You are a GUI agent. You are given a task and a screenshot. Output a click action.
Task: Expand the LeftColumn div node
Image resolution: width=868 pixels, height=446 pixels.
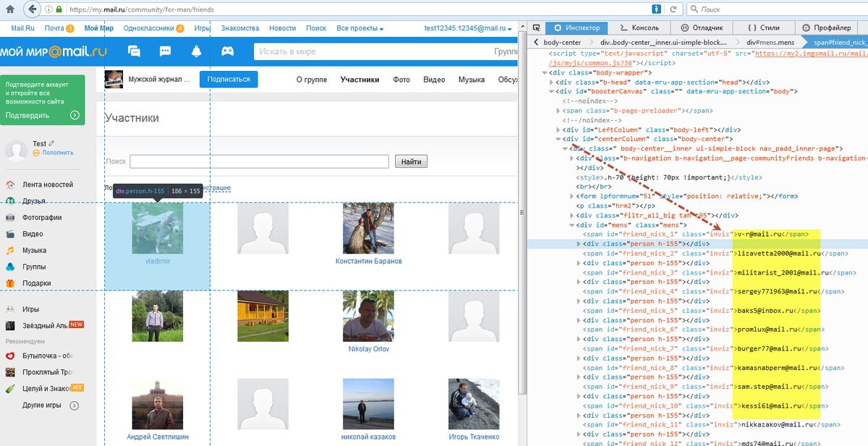click(558, 130)
